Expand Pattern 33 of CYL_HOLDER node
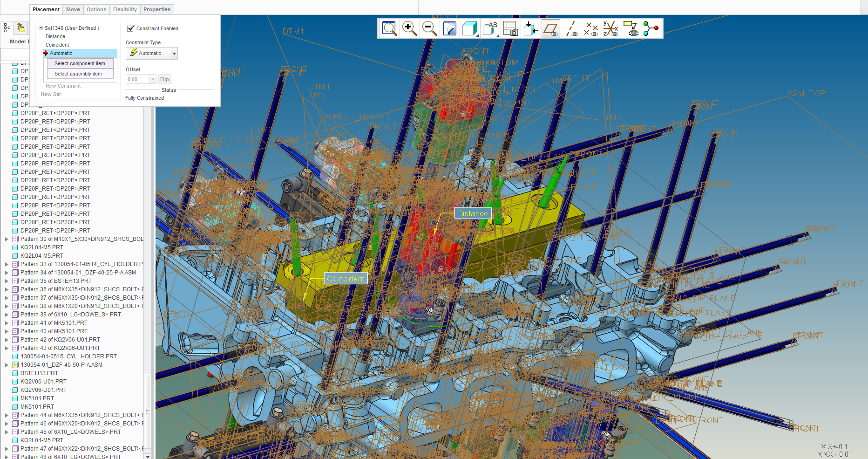 (7, 264)
